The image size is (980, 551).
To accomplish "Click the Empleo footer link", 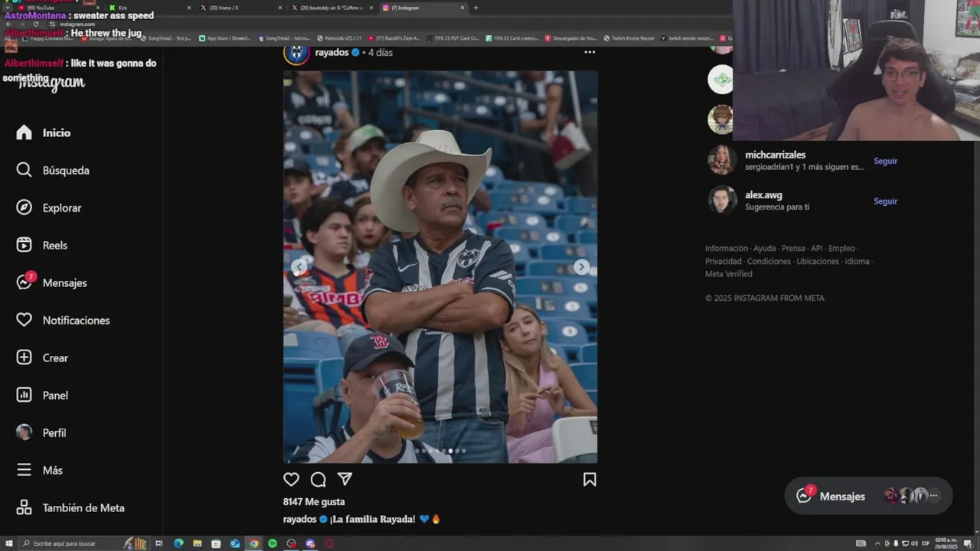I will coord(841,248).
